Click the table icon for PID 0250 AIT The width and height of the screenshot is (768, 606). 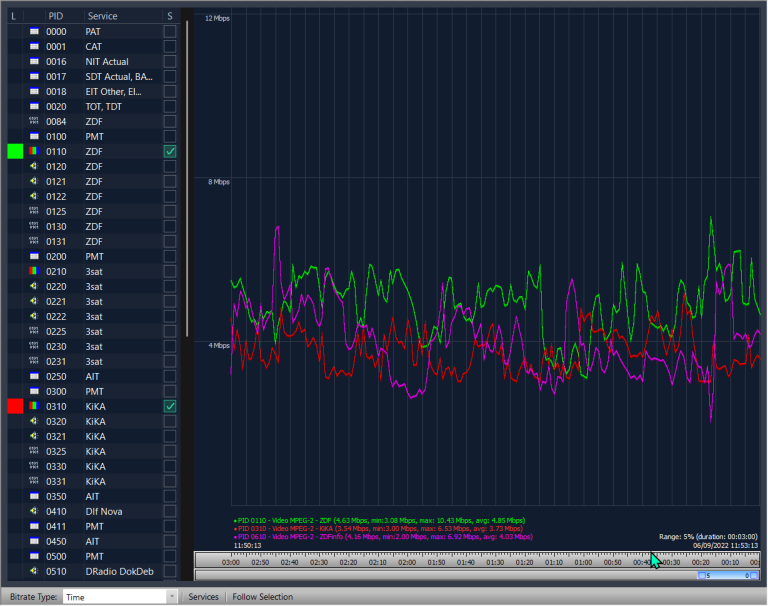pyautogui.click(x=34, y=376)
